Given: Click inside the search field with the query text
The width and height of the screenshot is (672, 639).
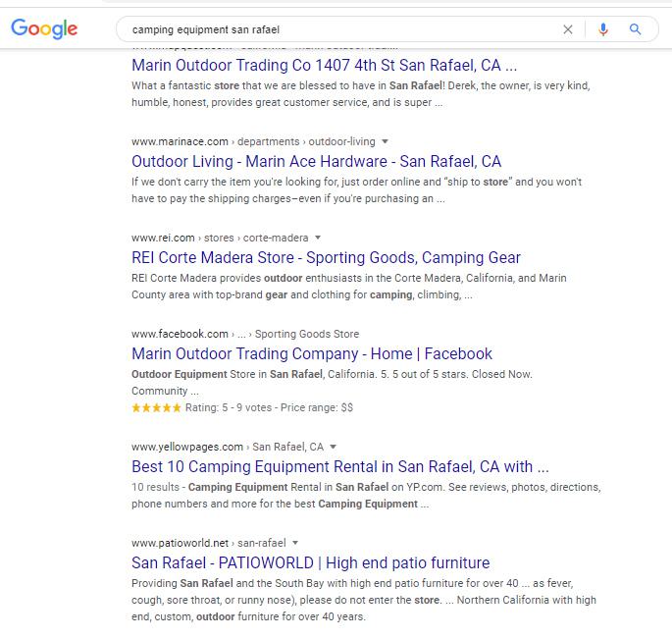Looking at the screenshot, I should [334, 29].
